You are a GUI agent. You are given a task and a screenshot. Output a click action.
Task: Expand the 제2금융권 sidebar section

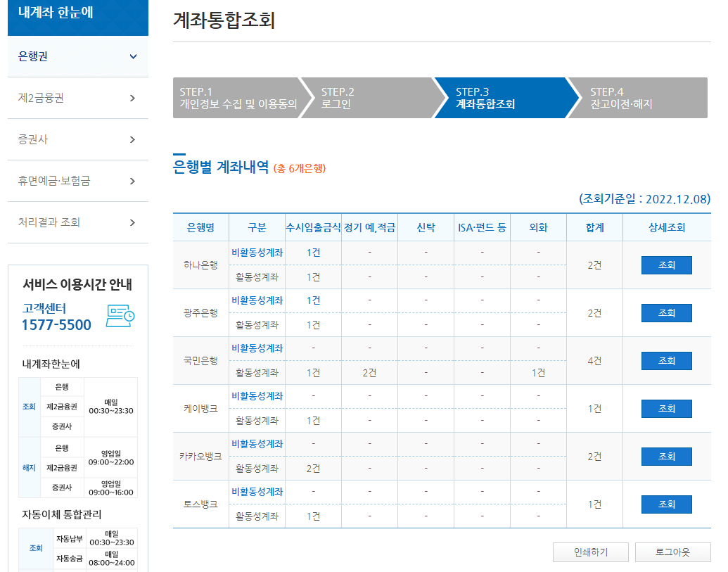(x=77, y=98)
